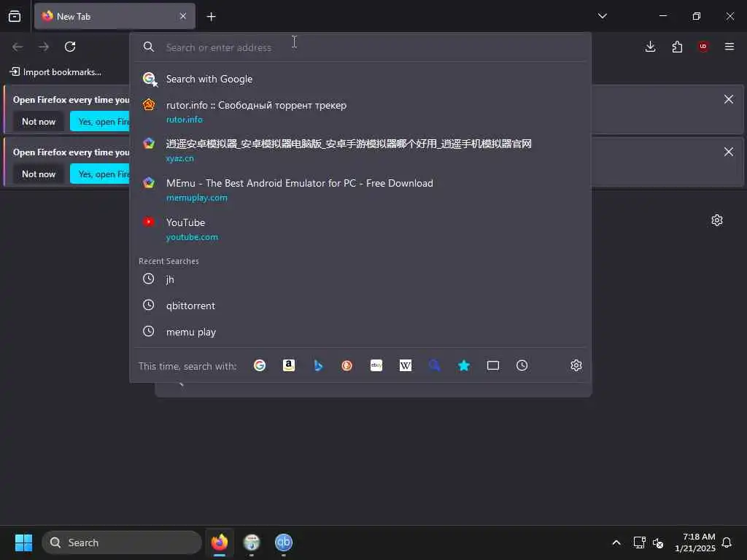This screenshot has height=560, width=747.
Task: Focus the Search or enter address field
Action: pyautogui.click(x=360, y=47)
